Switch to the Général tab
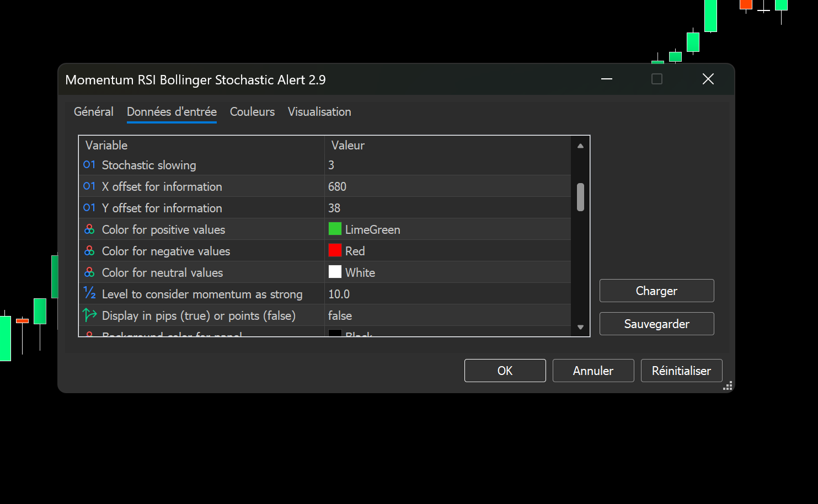This screenshot has width=818, height=504. click(93, 112)
